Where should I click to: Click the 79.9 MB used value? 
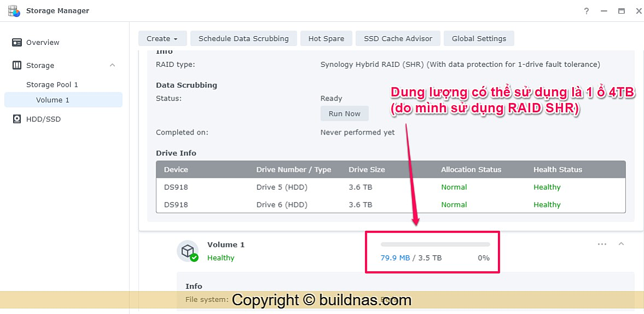[395, 258]
